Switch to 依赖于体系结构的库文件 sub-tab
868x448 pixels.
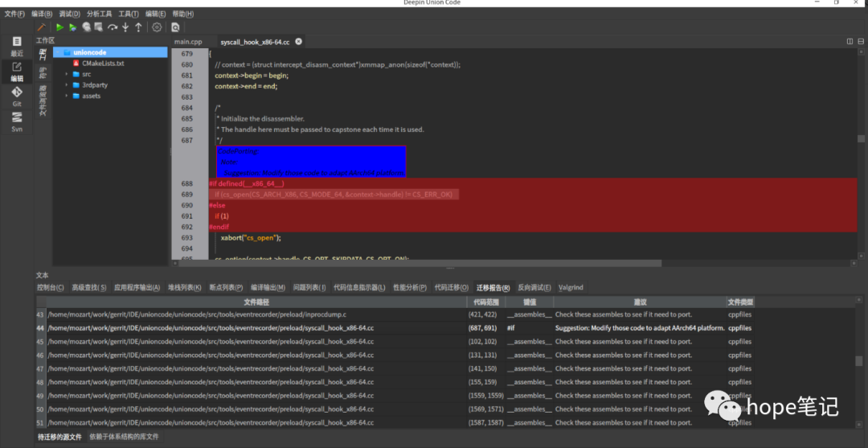point(124,437)
